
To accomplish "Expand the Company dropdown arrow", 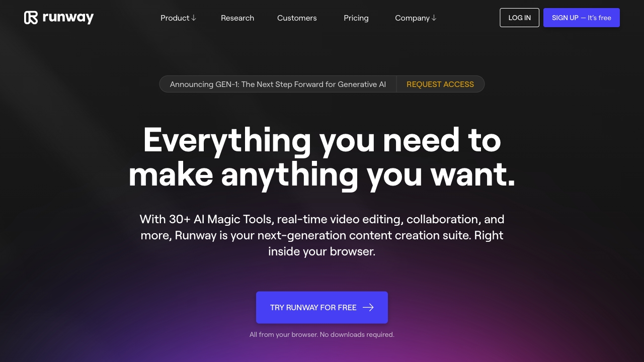I will (x=434, y=18).
